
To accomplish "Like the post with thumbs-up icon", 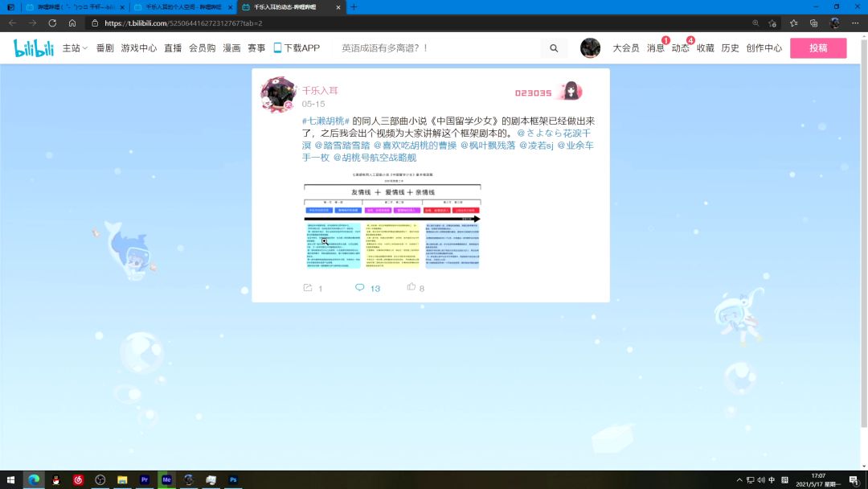I will (411, 287).
